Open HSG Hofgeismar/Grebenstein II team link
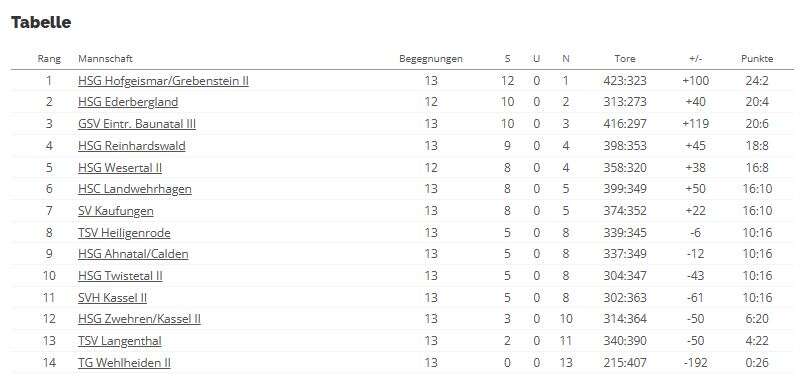 pyautogui.click(x=163, y=81)
